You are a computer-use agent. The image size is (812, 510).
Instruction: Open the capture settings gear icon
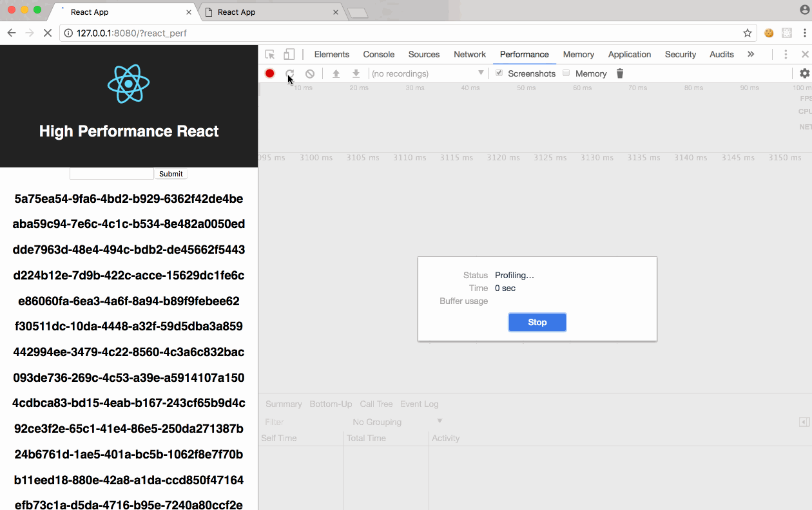(x=804, y=73)
